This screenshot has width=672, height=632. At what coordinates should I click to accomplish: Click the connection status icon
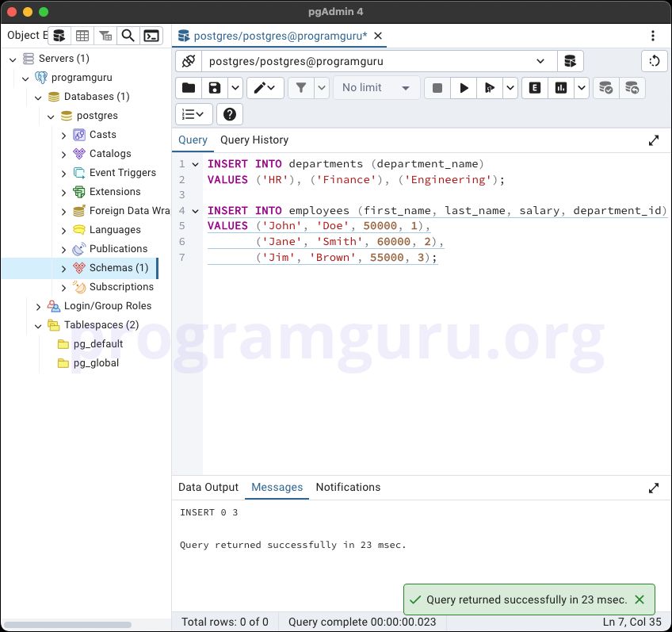click(x=189, y=61)
